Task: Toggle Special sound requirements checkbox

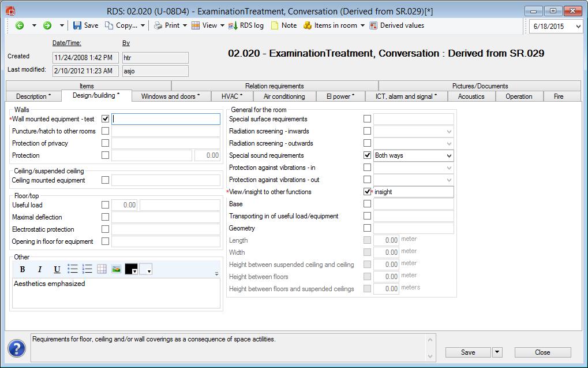Action: (367, 155)
